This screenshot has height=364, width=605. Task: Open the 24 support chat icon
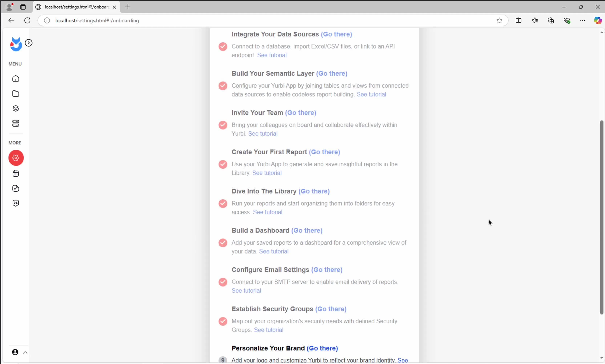[x=16, y=203]
